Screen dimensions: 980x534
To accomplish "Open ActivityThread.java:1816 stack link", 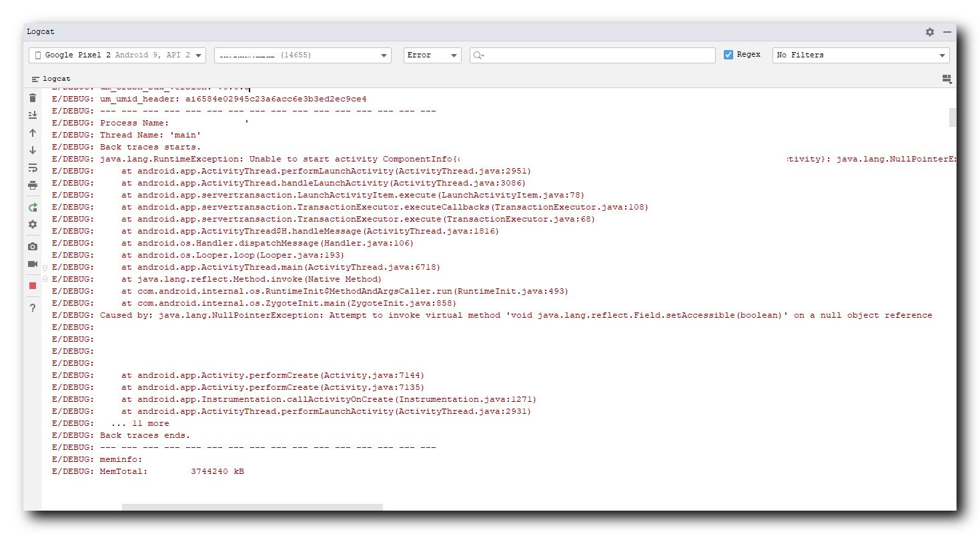I will pyautogui.click(x=430, y=231).
